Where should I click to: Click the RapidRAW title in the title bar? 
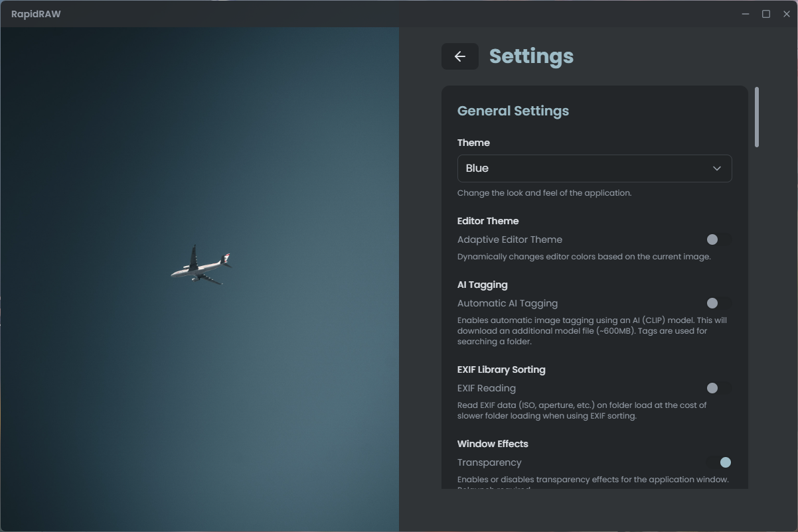[x=36, y=14]
